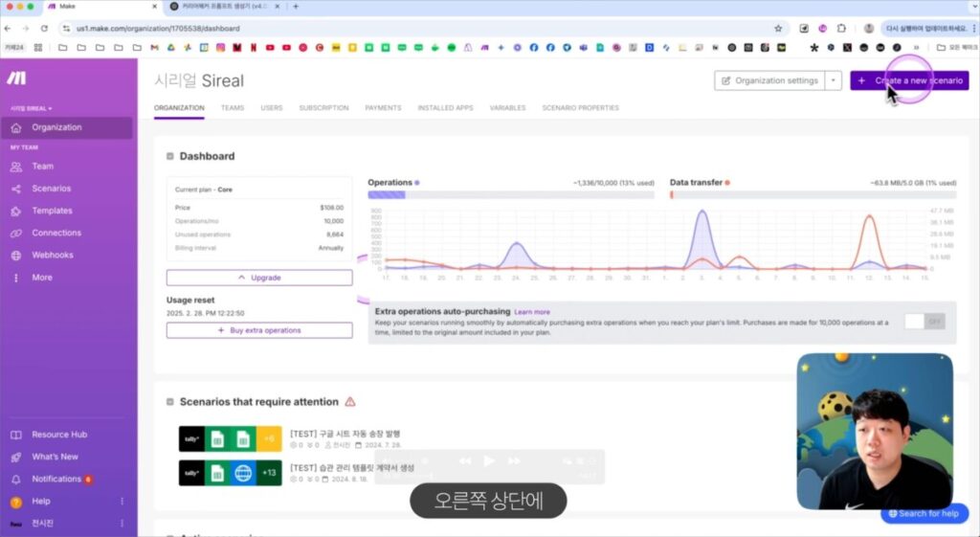Viewport: 980px width, 537px height.
Task: Select the ORGANIZATION tab
Action: tap(179, 108)
